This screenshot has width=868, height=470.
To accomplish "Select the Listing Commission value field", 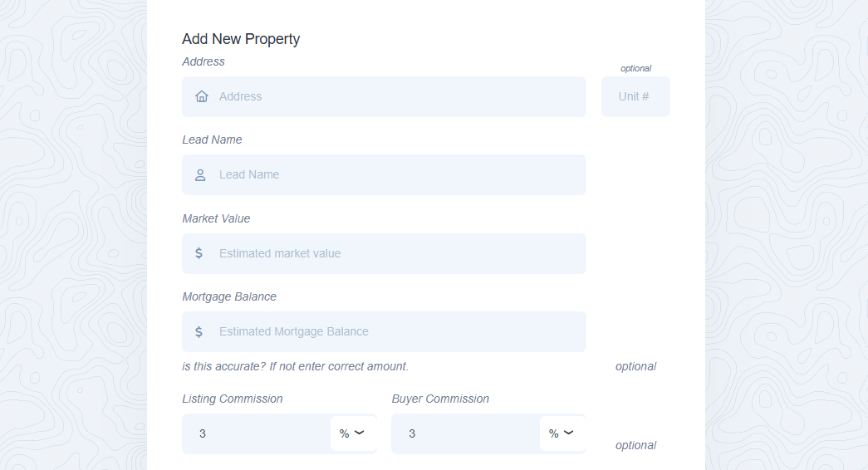I will point(257,433).
